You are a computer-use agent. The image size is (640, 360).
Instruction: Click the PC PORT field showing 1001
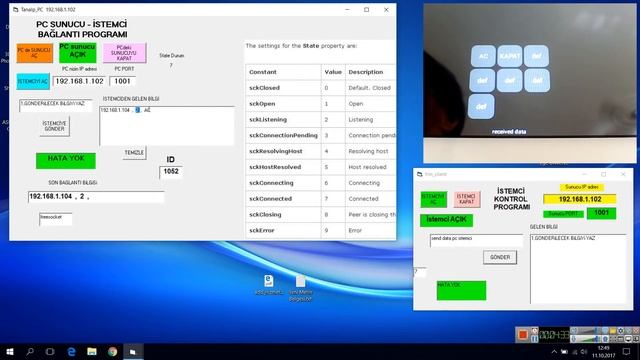[x=122, y=81]
